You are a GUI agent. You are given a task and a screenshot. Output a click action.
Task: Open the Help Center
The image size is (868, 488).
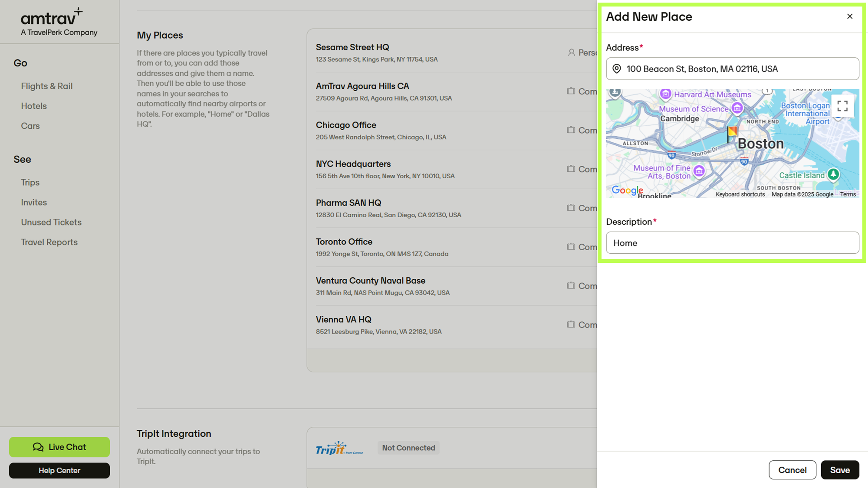coord(59,470)
